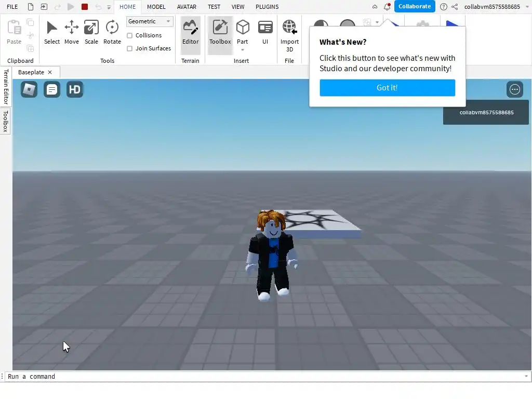Switch to the AVATAR ribbon tab
532x399 pixels.
coord(187,7)
